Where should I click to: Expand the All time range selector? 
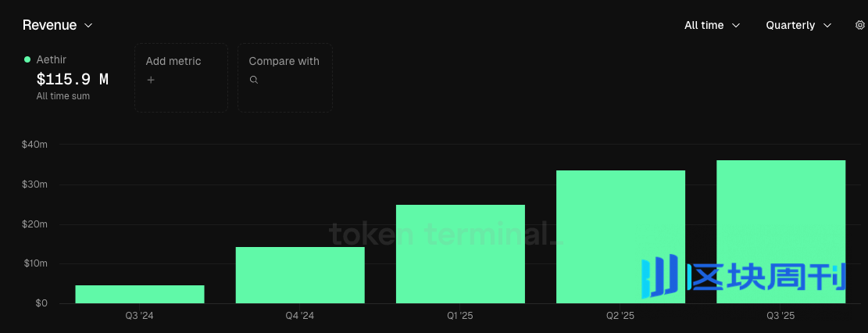712,25
